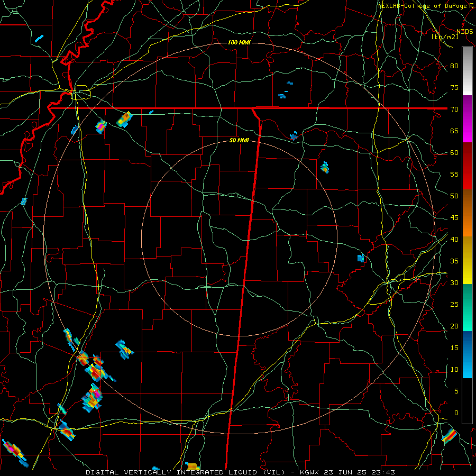Select the green segment of the color bar
The height and width of the screenshot is (476, 476).
click(467, 307)
